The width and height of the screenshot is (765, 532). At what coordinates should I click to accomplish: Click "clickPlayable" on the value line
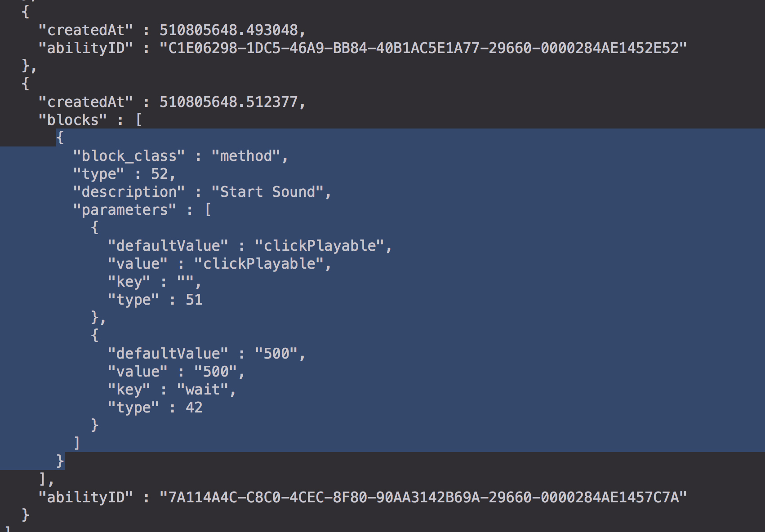[259, 264]
